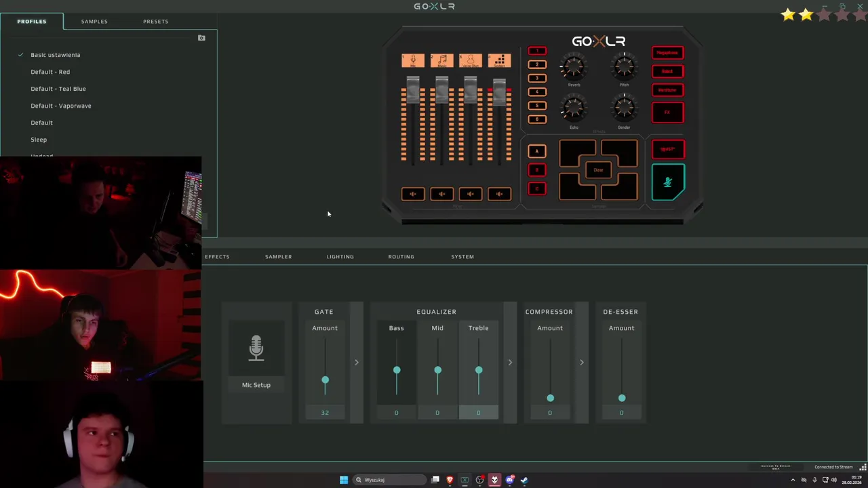Open the Effects tab
The image size is (868, 488).
pyautogui.click(x=217, y=257)
